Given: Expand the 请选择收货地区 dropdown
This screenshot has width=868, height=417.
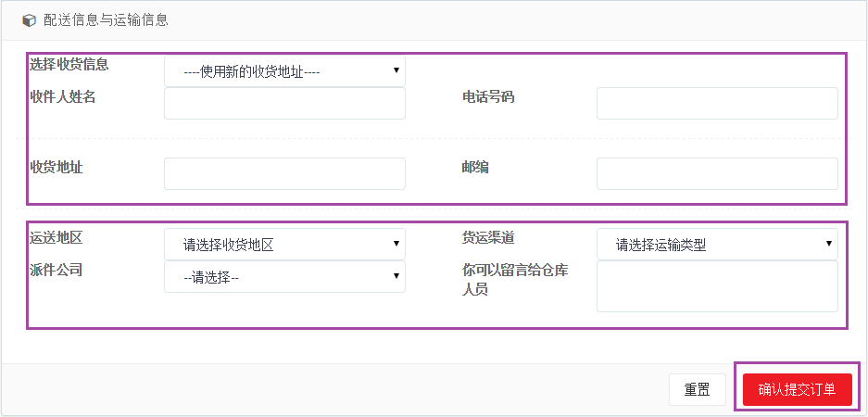Looking at the screenshot, I should tap(284, 245).
